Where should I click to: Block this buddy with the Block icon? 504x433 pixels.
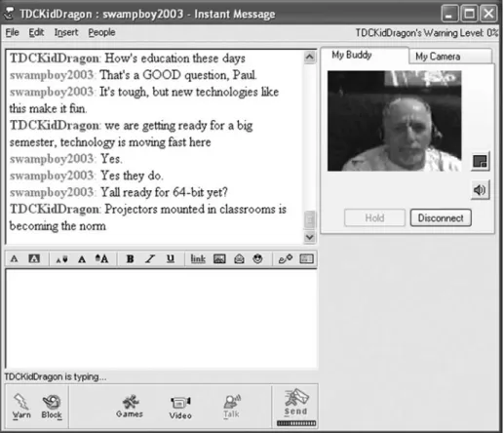click(52, 407)
